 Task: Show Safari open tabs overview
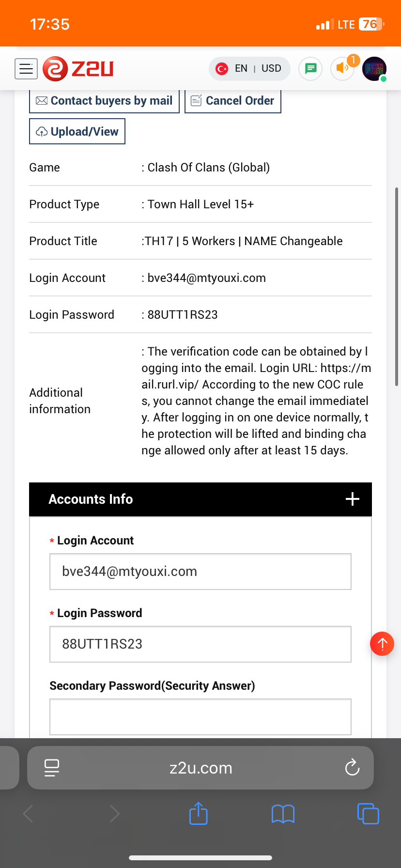click(x=368, y=814)
